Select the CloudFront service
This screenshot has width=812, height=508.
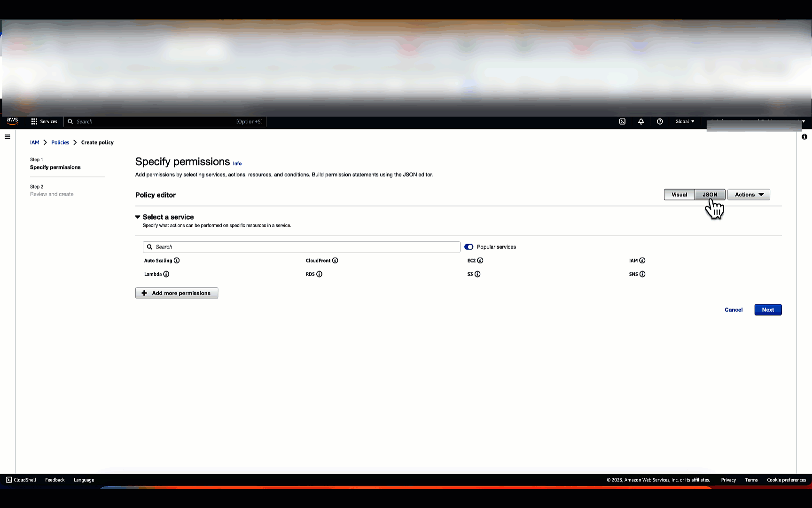point(318,261)
